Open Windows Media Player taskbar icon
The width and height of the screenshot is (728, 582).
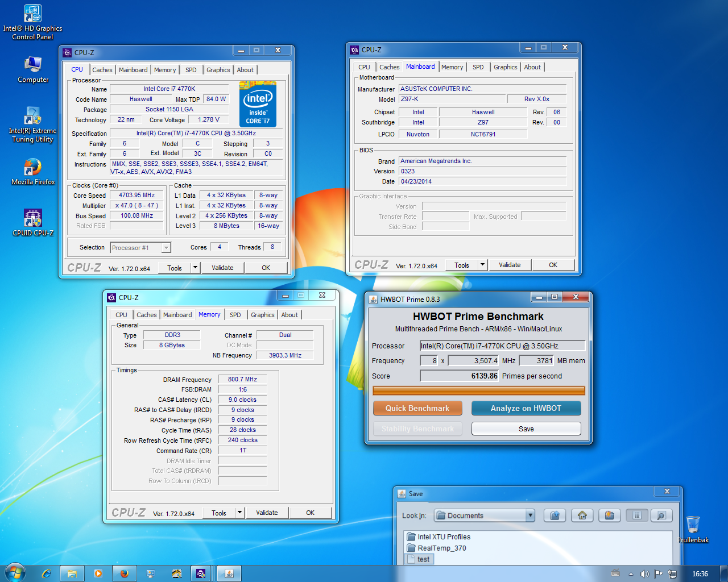pos(98,573)
